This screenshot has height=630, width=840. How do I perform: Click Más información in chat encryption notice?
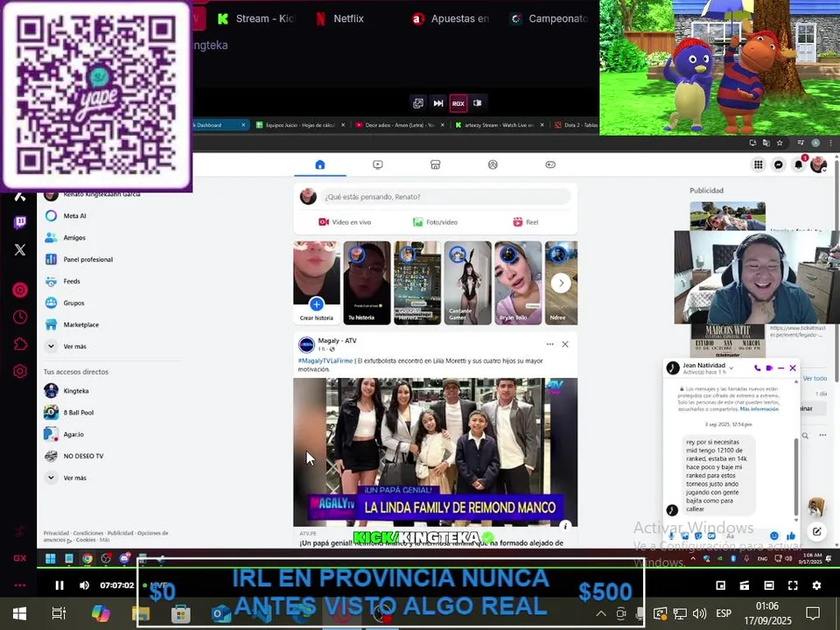tap(759, 409)
